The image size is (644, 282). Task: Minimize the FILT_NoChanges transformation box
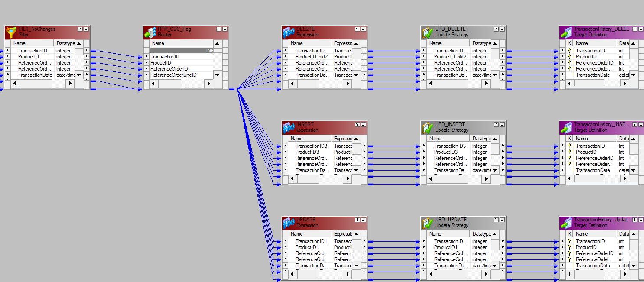pos(86,29)
